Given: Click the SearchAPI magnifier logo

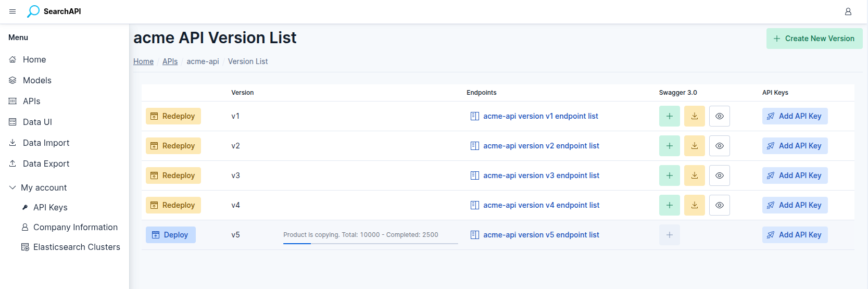Looking at the screenshot, I should coord(33,11).
